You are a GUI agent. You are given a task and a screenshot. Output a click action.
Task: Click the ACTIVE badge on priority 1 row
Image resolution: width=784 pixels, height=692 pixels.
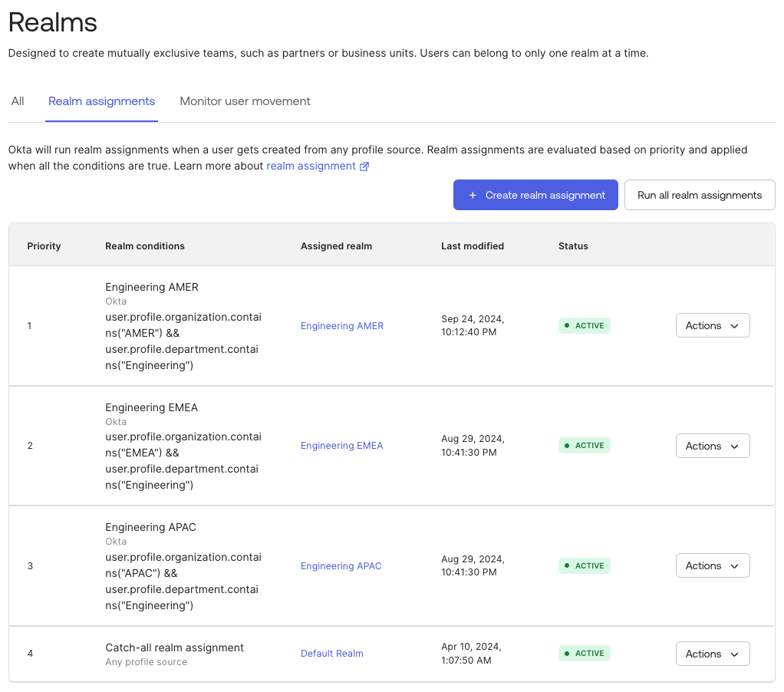pos(584,325)
